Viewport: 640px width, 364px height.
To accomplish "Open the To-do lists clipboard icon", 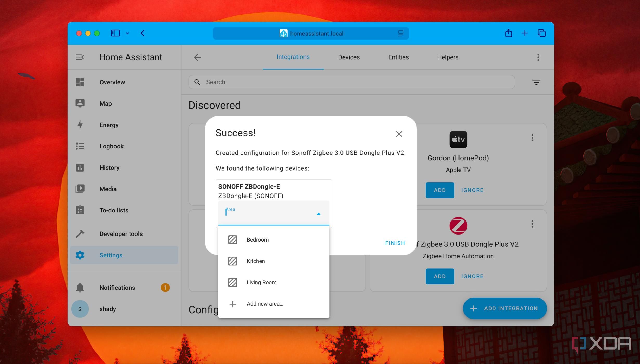I will coord(80,210).
